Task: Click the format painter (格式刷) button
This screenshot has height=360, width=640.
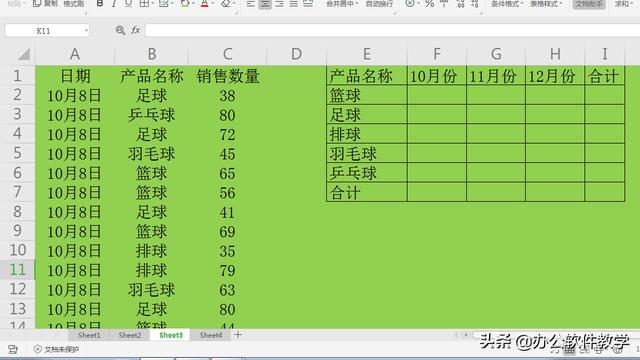Action: [x=73, y=4]
